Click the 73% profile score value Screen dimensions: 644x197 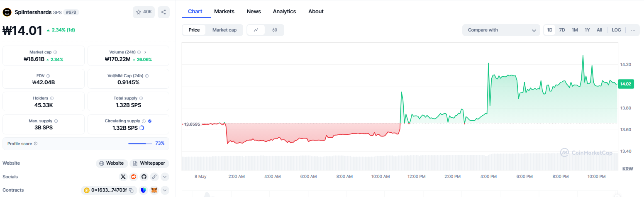[160, 143]
